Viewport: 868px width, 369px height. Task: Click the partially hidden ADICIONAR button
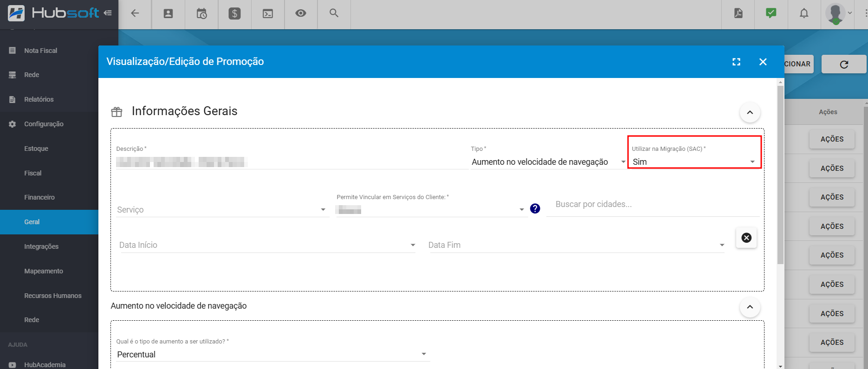(799, 64)
